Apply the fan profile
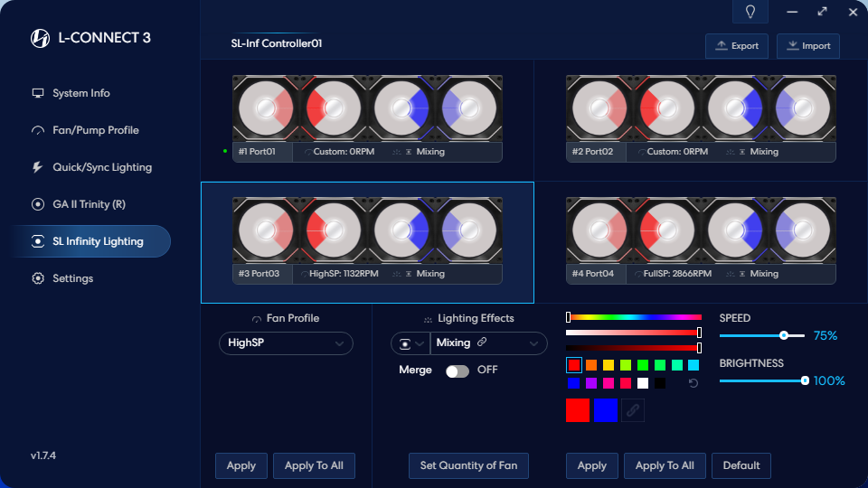The width and height of the screenshot is (868, 488). coord(241,465)
